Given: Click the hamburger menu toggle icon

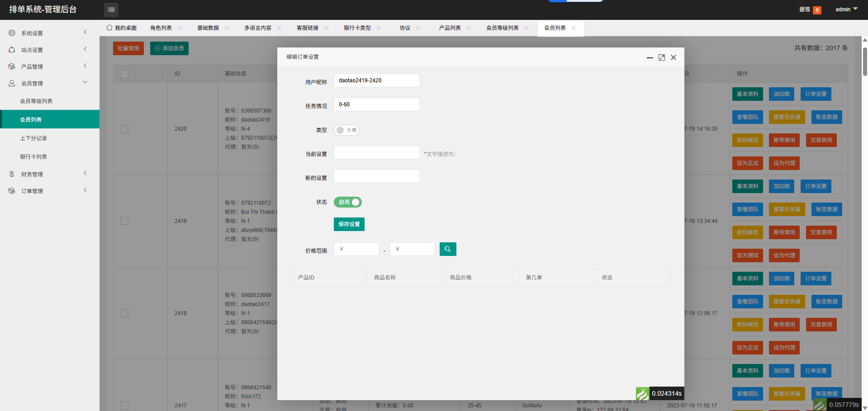Looking at the screenshot, I should 111,9.
